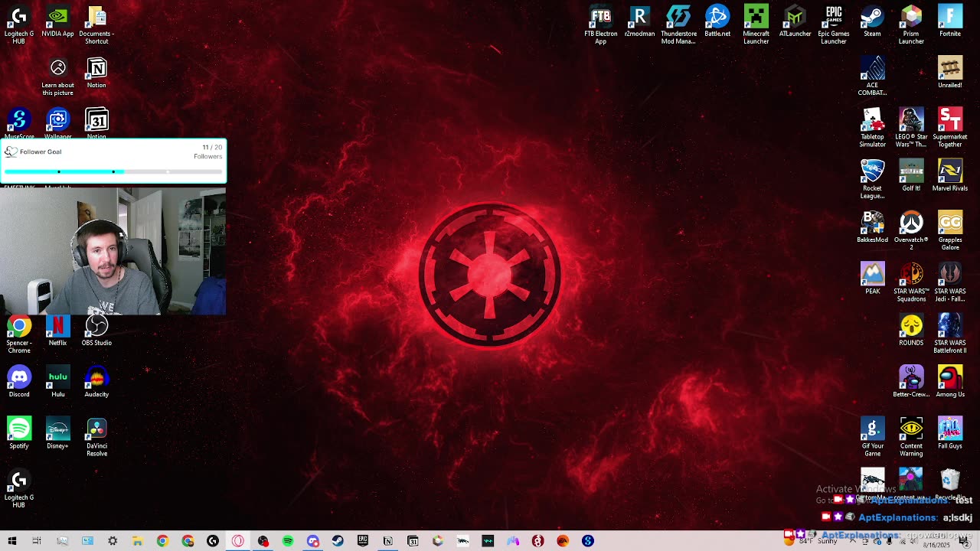Open the Prism Launcher desktop icon

click(x=911, y=24)
